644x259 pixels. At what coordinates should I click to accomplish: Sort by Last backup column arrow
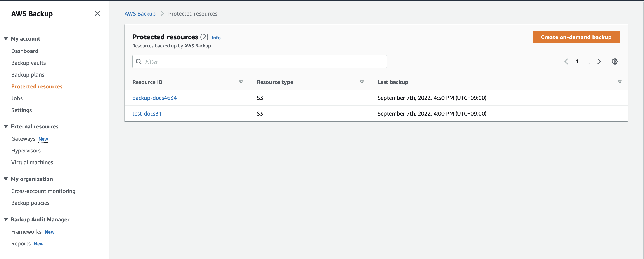point(620,82)
